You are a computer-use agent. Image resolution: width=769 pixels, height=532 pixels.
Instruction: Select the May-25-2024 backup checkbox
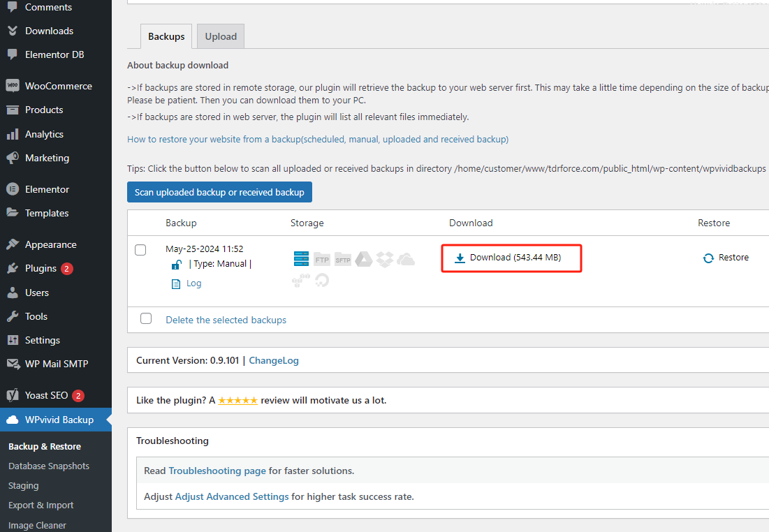tap(140, 250)
